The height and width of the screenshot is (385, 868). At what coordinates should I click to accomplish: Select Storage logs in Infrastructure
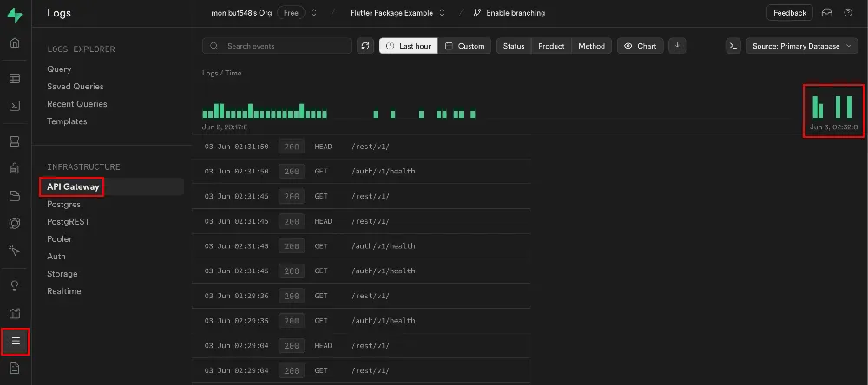[62, 274]
